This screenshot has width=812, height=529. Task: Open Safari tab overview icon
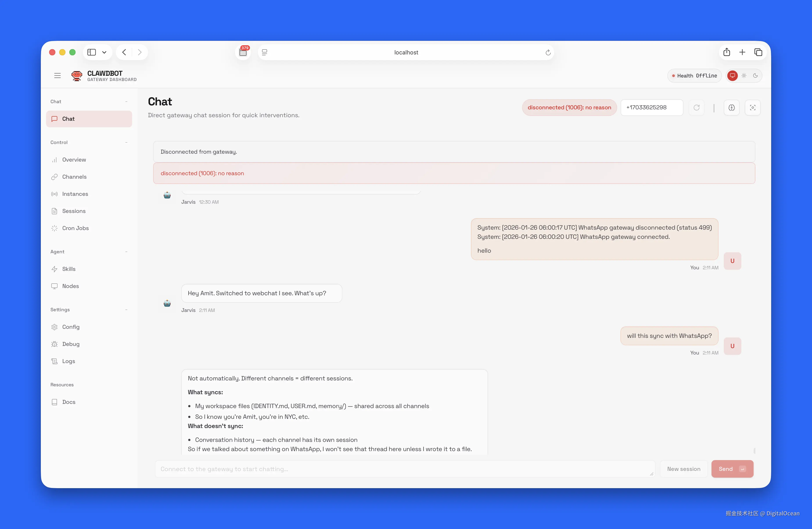point(758,52)
